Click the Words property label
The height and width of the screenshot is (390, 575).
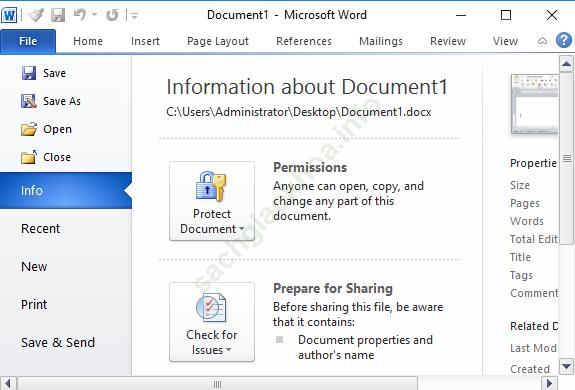pos(527,221)
